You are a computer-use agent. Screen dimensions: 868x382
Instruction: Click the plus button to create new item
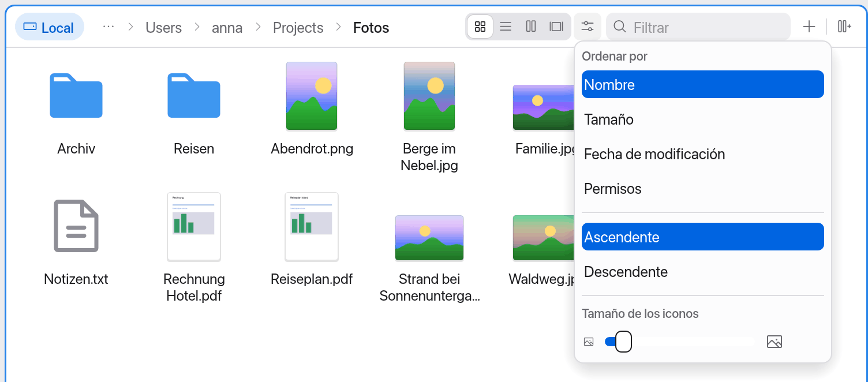pyautogui.click(x=809, y=27)
